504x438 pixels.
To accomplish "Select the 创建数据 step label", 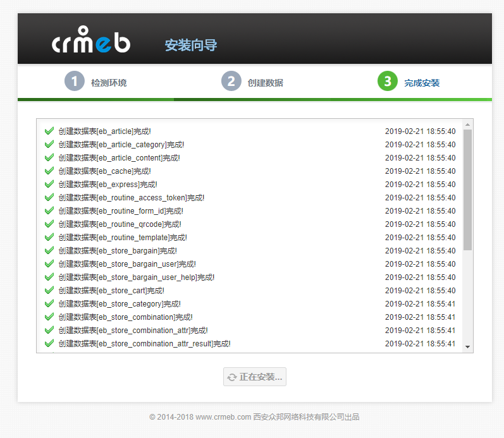I will point(266,83).
